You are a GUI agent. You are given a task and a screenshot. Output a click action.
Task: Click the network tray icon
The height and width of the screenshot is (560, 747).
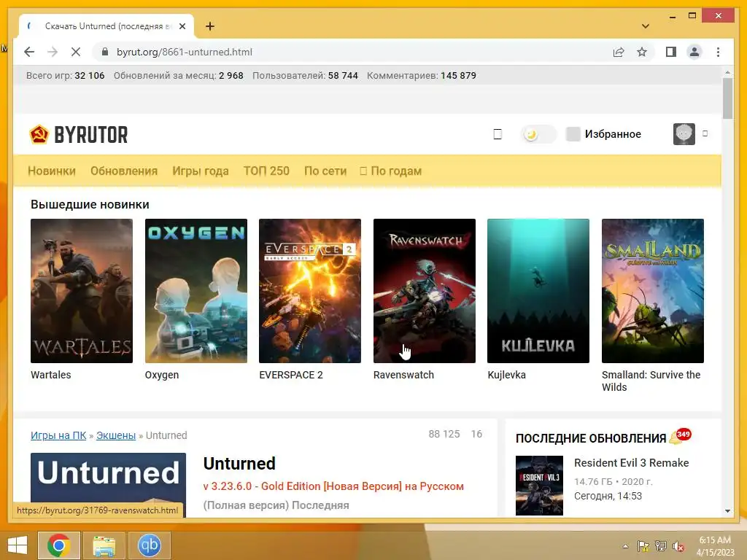[x=660, y=546]
